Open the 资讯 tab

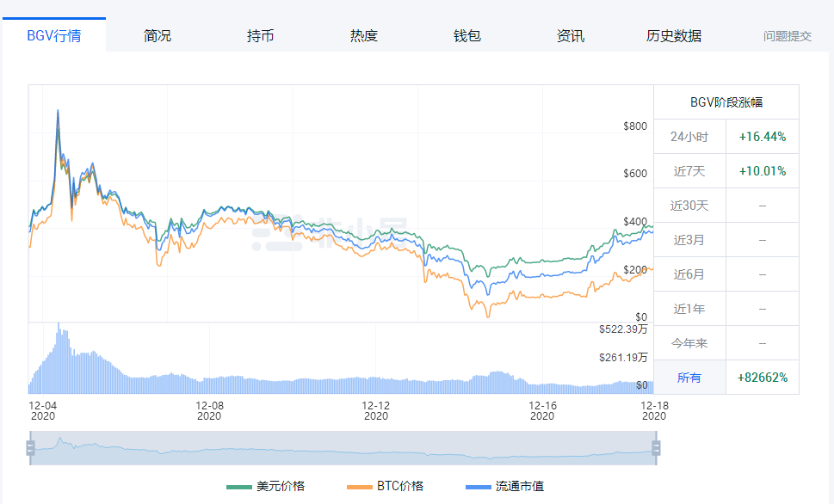[x=570, y=35]
